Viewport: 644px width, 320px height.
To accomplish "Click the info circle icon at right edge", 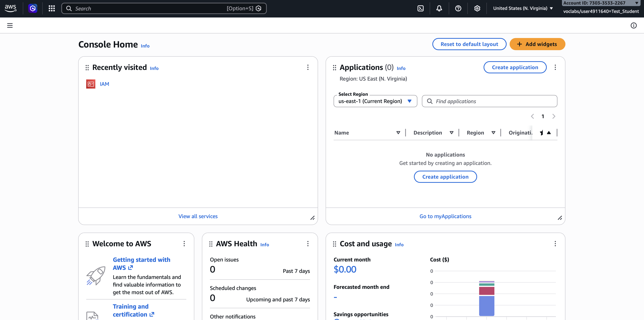I will click(634, 25).
